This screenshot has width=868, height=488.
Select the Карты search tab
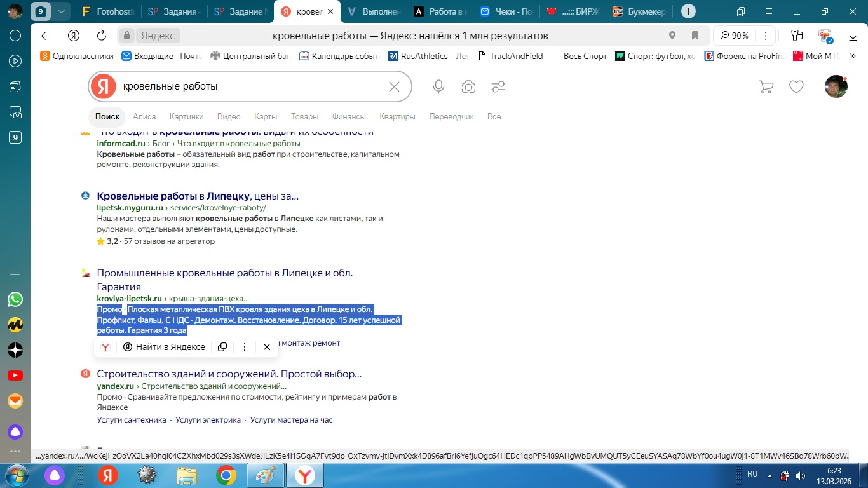pos(266,116)
